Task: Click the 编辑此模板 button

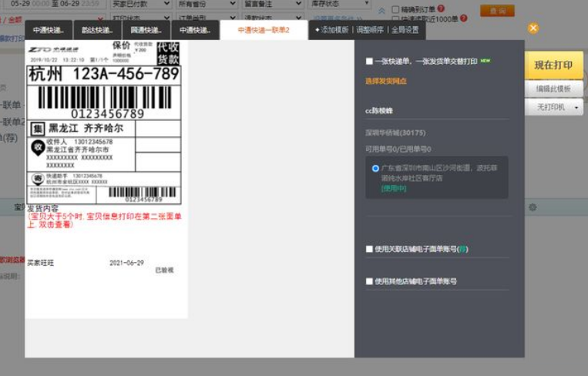Action: point(553,89)
